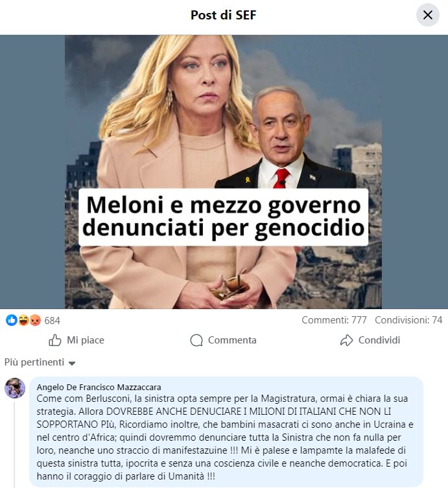The image size is (448, 488).
Task: Click the laughing Haha reaction emoji
Action: [23, 320]
